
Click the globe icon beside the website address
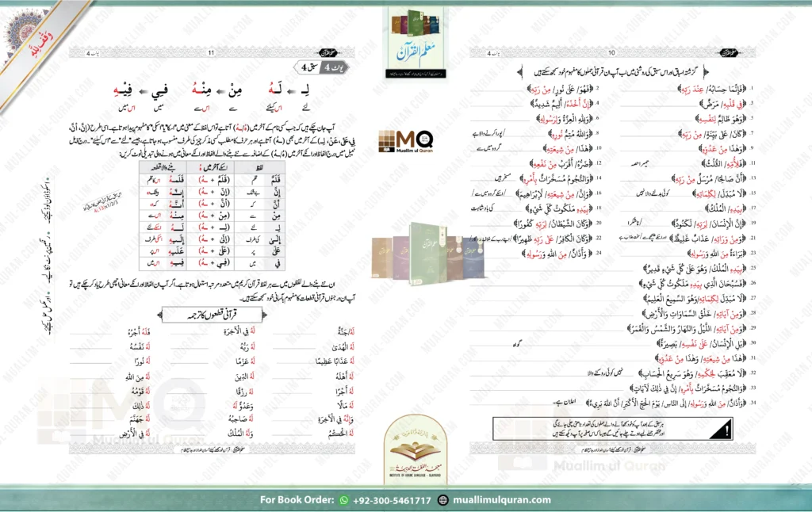(442, 500)
